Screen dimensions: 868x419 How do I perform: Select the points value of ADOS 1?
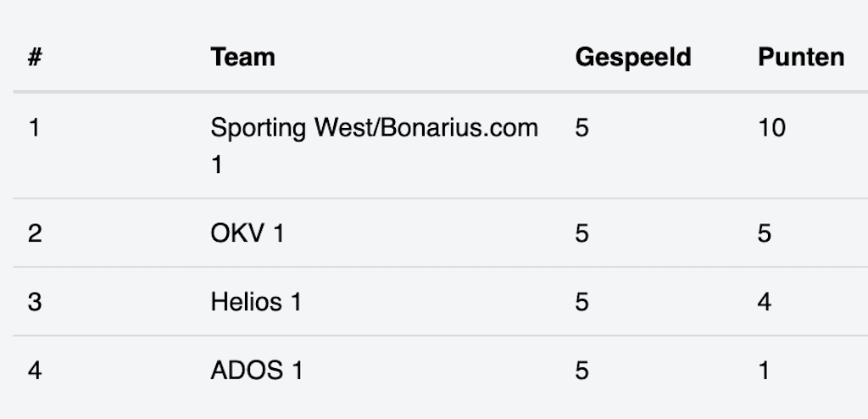(x=765, y=371)
